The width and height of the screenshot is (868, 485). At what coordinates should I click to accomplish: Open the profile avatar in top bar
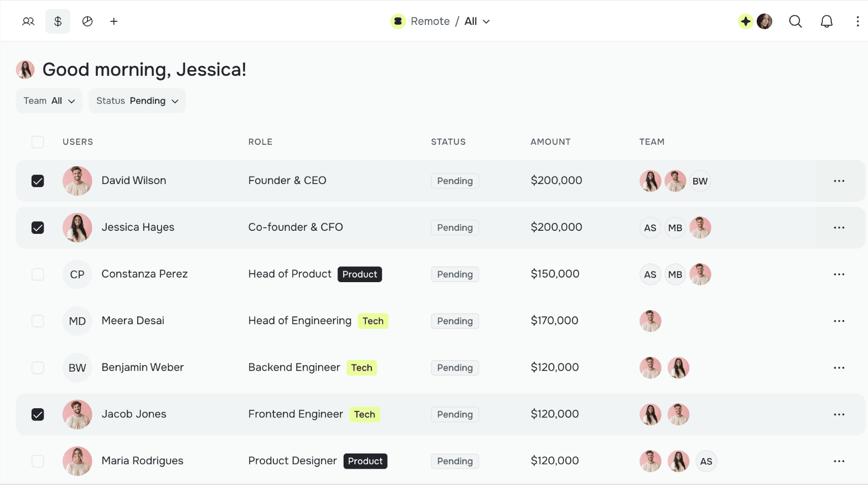(x=764, y=21)
